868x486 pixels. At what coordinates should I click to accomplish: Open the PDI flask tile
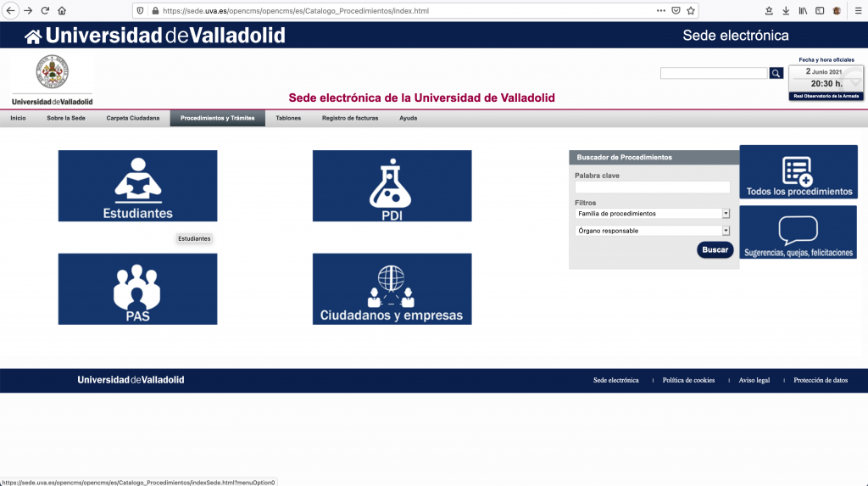pos(392,186)
